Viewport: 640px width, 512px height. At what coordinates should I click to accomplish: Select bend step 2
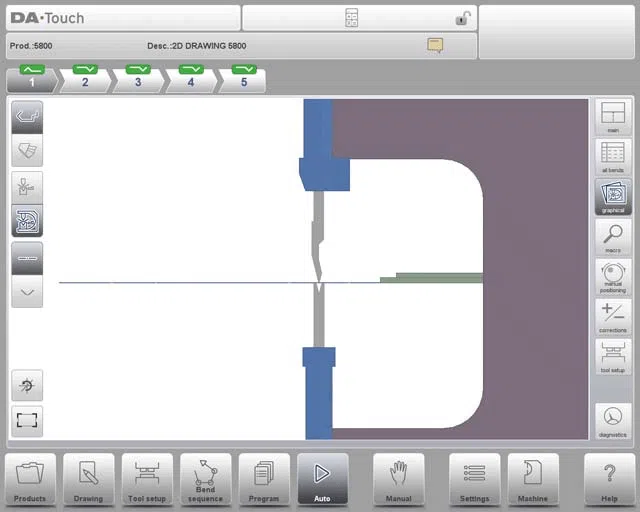[85, 79]
